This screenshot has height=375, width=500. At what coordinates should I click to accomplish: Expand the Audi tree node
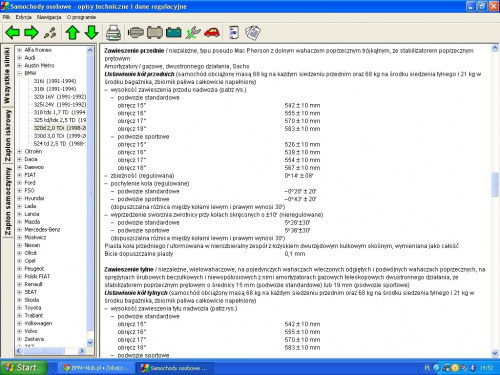point(20,58)
